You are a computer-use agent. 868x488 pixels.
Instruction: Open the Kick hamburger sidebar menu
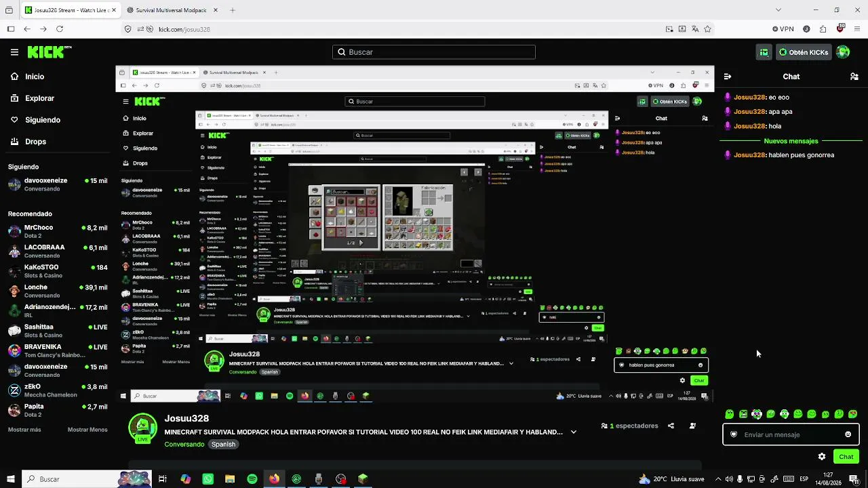14,52
